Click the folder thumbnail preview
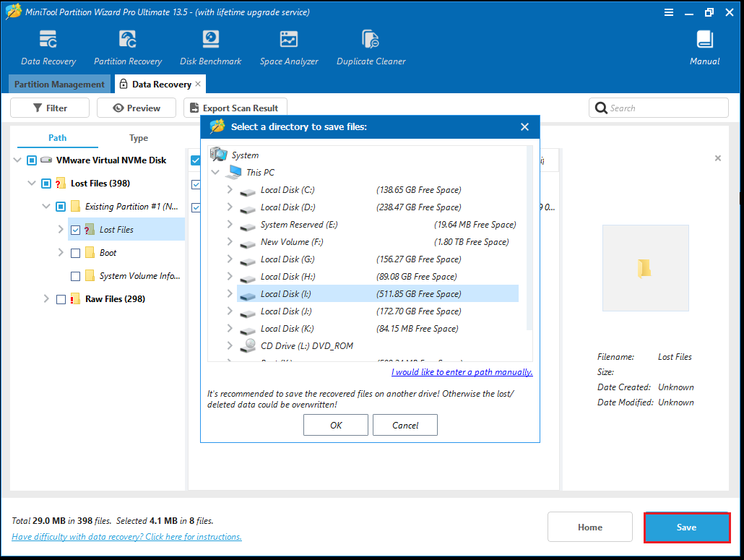Image resolution: width=744 pixels, height=560 pixels. (x=645, y=267)
